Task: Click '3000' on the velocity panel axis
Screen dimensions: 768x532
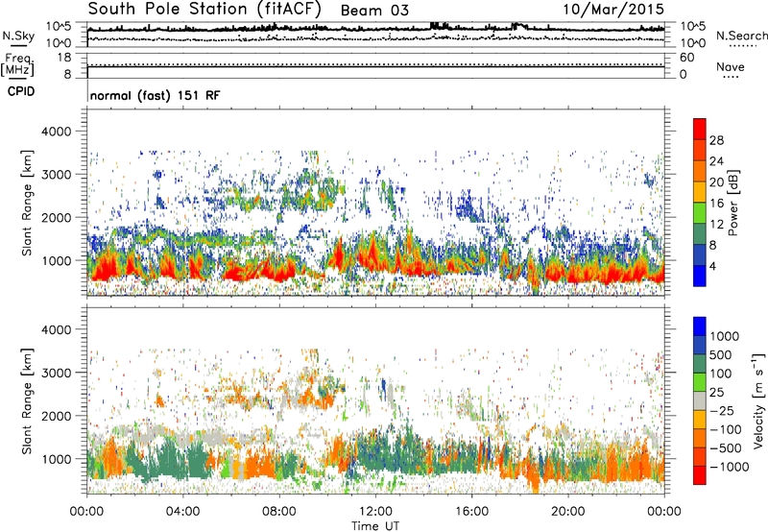Action: [56, 373]
